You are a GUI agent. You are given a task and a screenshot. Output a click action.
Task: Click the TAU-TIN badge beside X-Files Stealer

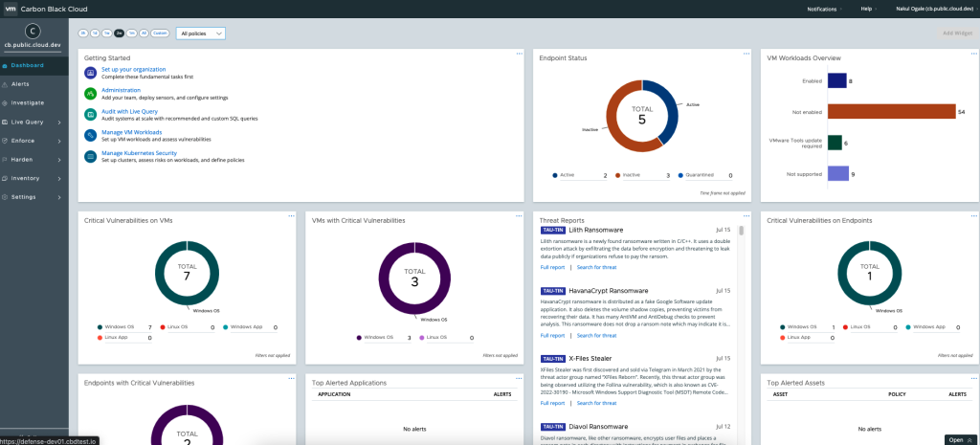point(553,359)
